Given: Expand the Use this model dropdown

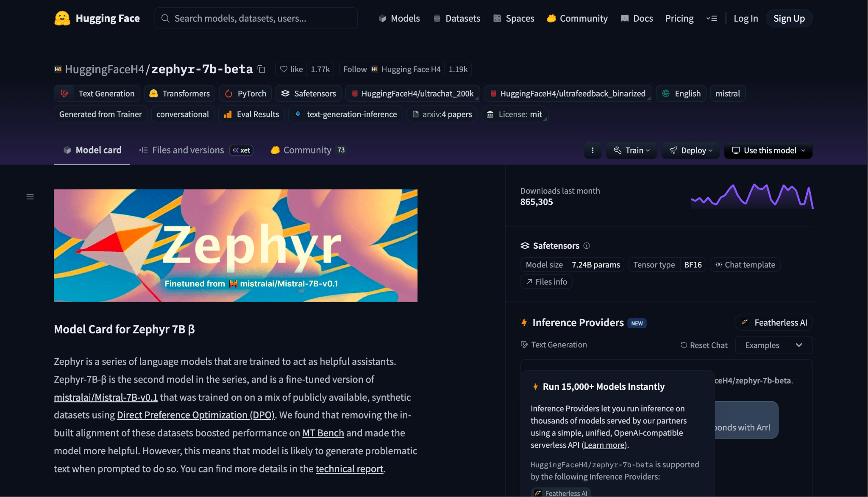Looking at the screenshot, I should tap(768, 150).
